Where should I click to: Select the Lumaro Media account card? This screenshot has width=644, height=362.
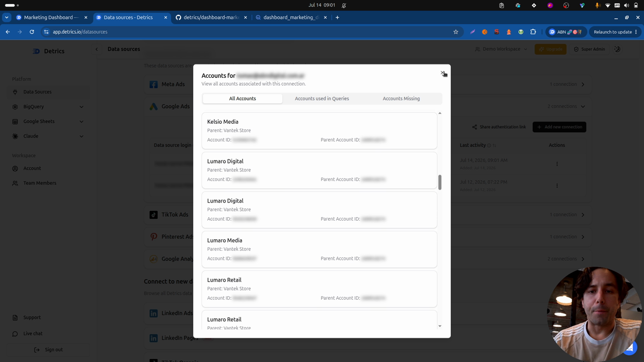319,249
